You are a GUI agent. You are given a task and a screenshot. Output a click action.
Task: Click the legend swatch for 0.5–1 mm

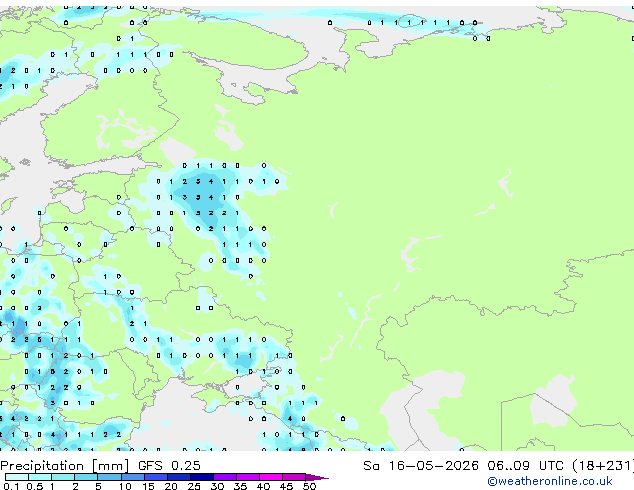click(x=40, y=477)
